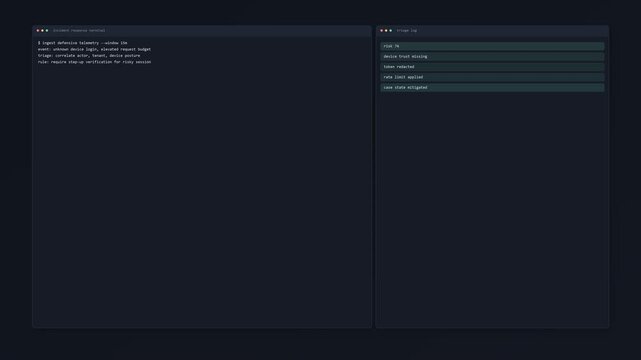641x360 pixels.
Task: Click the 'event: unknown device login' line
Action: tap(94, 49)
